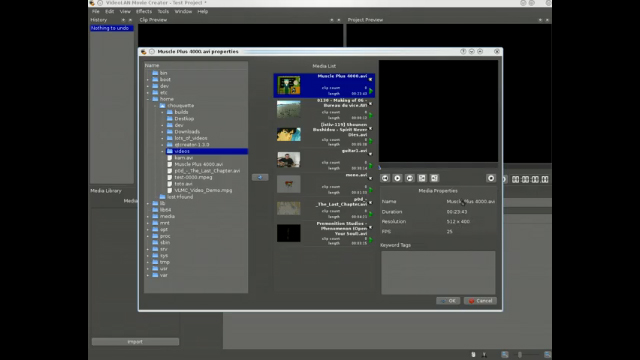Screen dimensions: 640x360
Task: Click the fifth preview control, the end-marker icon
Action: pos(434,178)
